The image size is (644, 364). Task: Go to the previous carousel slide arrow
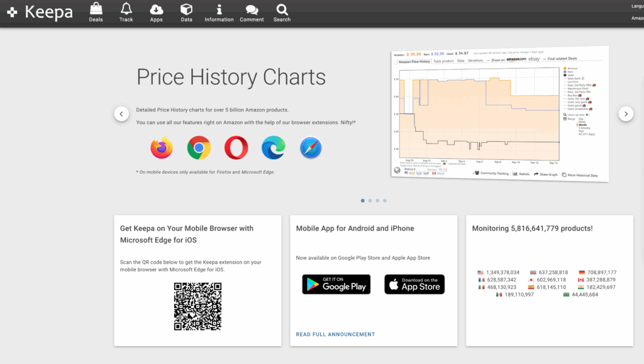click(x=121, y=114)
